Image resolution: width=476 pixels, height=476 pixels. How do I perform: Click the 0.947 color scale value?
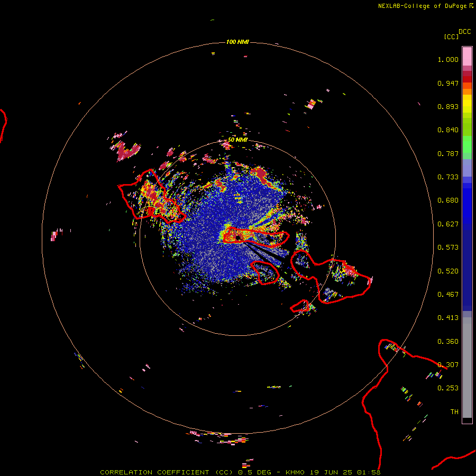pyautogui.click(x=448, y=83)
